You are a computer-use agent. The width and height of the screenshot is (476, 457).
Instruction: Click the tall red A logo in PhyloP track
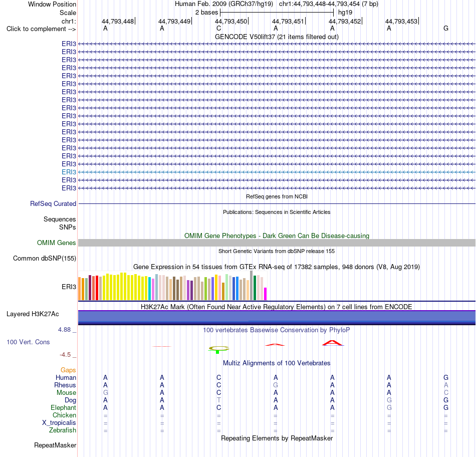coord(333,343)
